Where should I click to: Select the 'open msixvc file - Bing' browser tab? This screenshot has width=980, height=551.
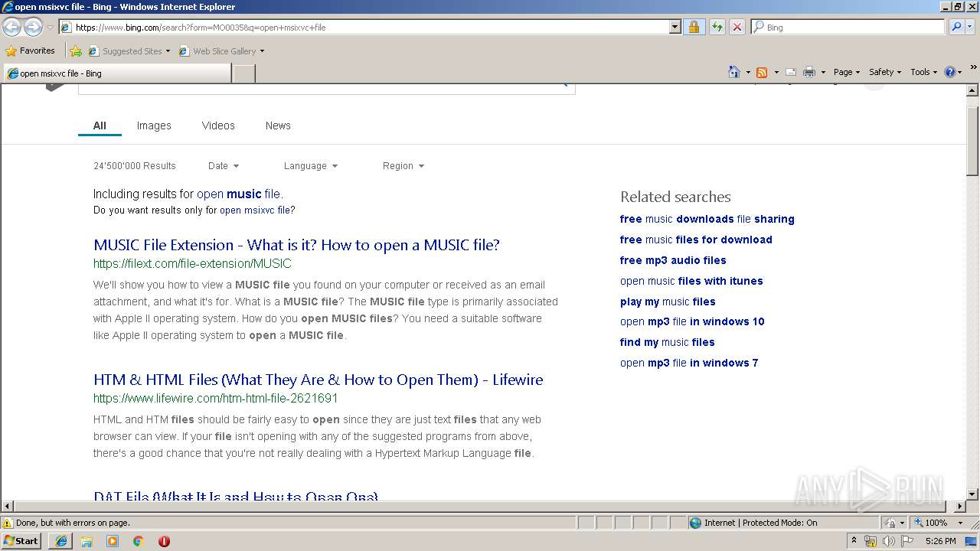click(x=117, y=73)
